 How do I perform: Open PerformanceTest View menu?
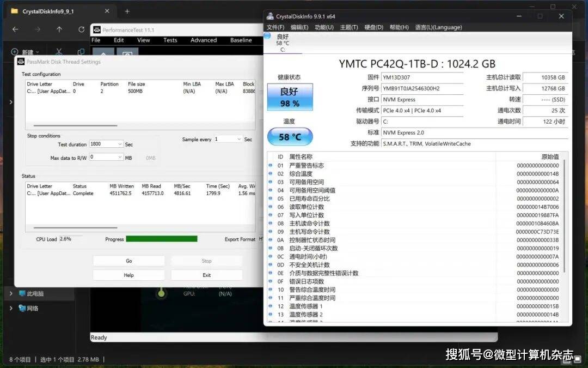pyautogui.click(x=143, y=40)
